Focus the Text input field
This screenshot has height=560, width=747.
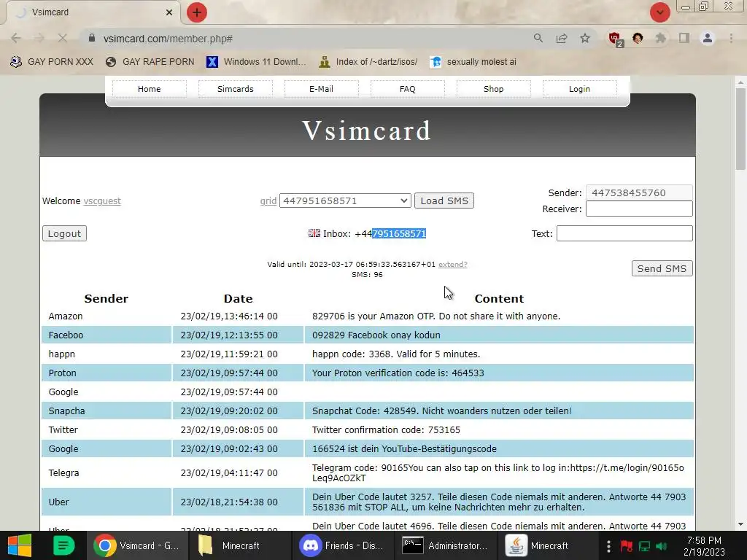(x=624, y=233)
